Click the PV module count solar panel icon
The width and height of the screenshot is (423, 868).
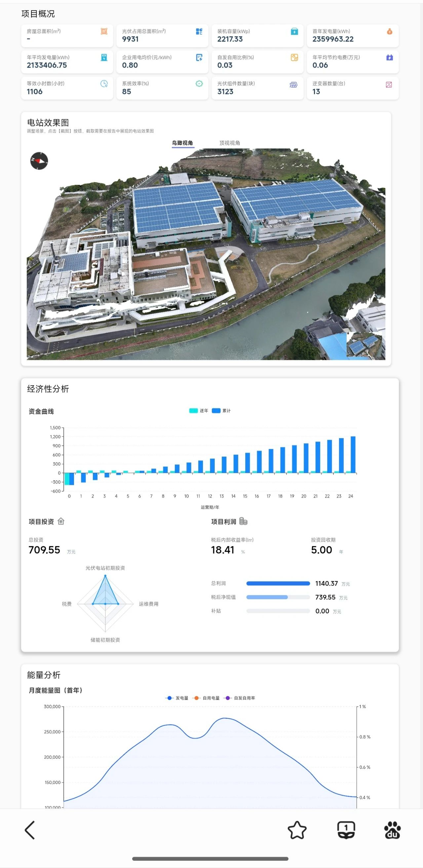tap(293, 85)
